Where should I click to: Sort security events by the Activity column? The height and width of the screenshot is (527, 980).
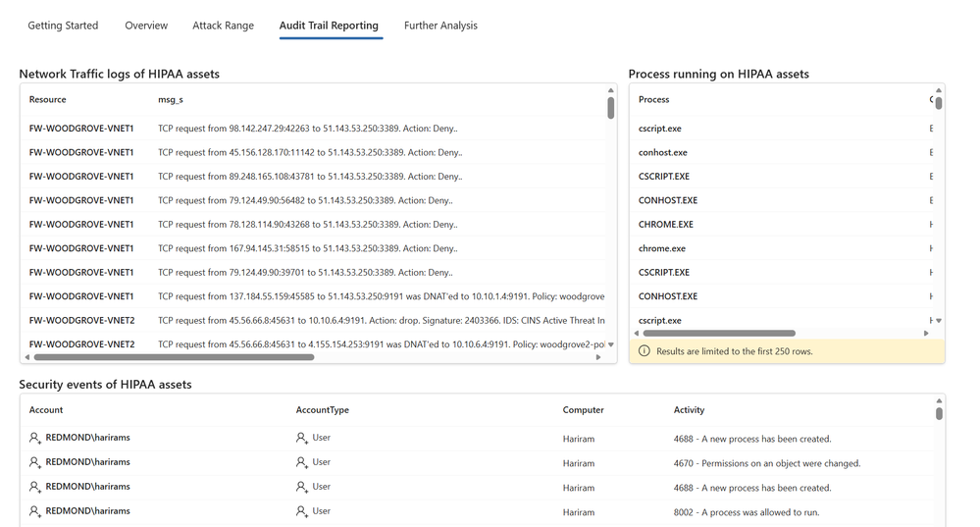pyautogui.click(x=689, y=410)
